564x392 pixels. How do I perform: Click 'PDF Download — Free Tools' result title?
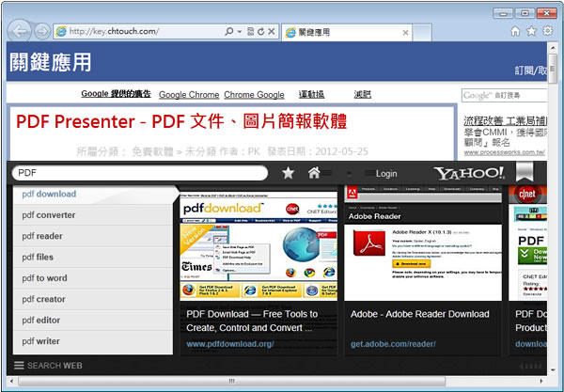click(x=252, y=321)
